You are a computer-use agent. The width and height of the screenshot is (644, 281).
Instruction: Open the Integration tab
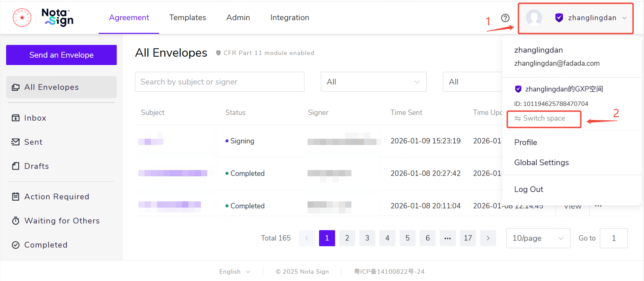(289, 17)
